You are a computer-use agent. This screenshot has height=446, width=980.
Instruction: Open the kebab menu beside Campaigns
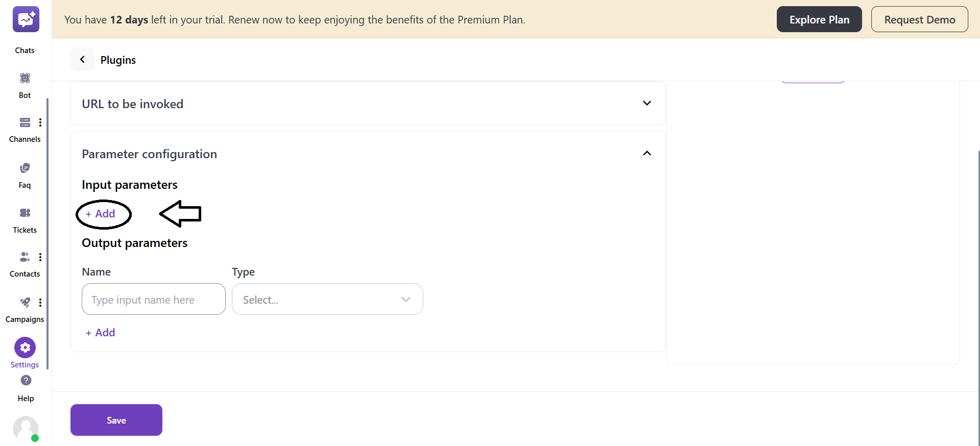pyautogui.click(x=41, y=302)
